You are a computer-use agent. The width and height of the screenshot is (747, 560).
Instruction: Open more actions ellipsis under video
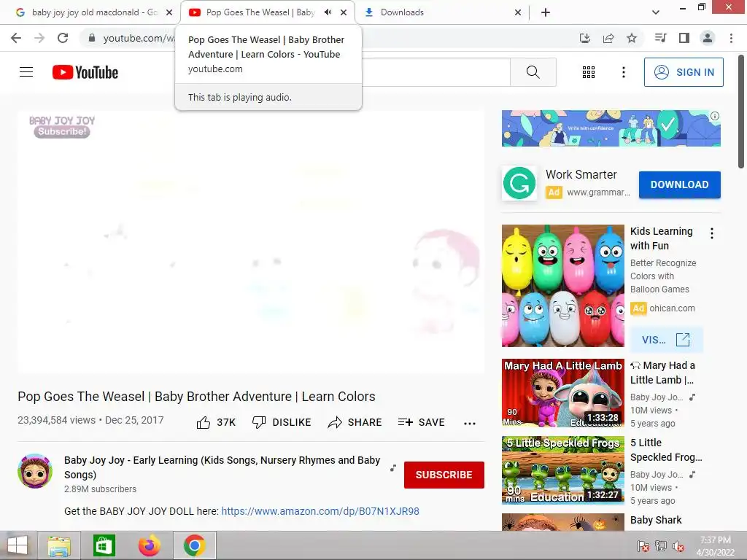coord(470,424)
